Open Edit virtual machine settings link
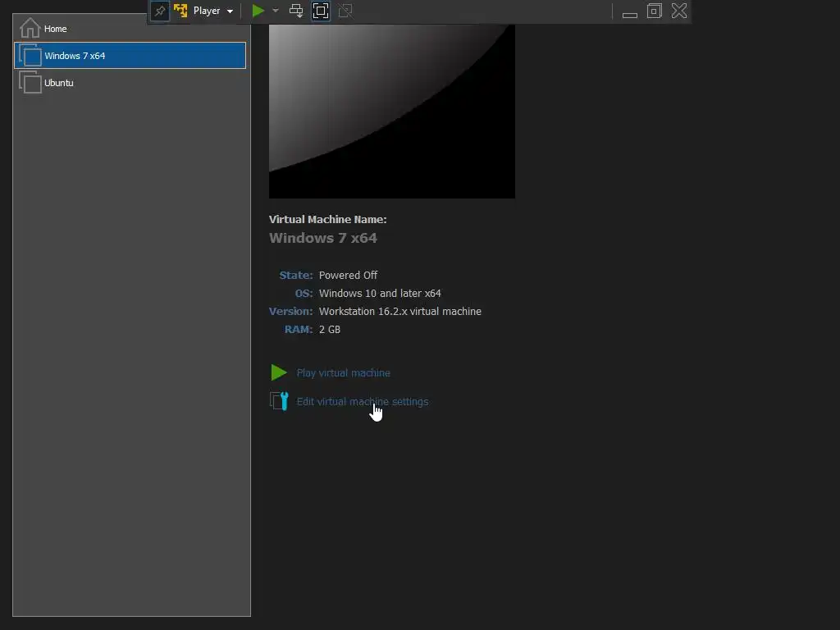840x630 pixels. (363, 402)
